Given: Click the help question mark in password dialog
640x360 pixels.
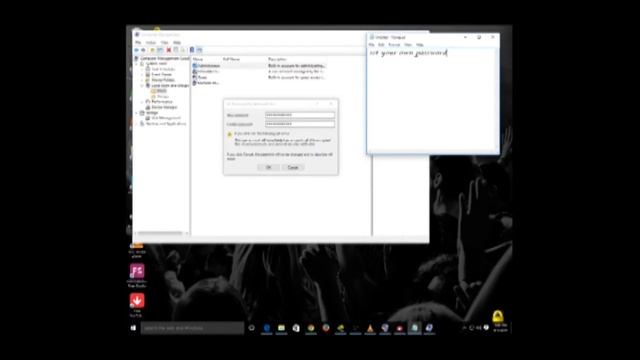Looking at the screenshot, I should click(x=317, y=104).
